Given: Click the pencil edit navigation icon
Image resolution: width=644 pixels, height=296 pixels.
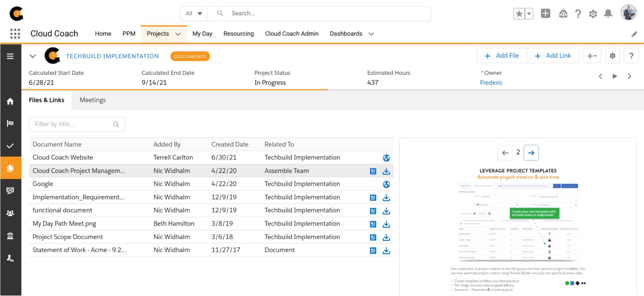Looking at the screenshot, I should 634,34.
